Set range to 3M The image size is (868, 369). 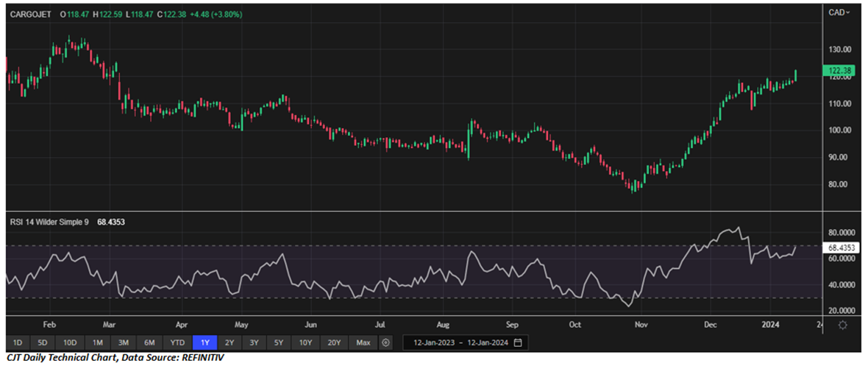click(124, 343)
